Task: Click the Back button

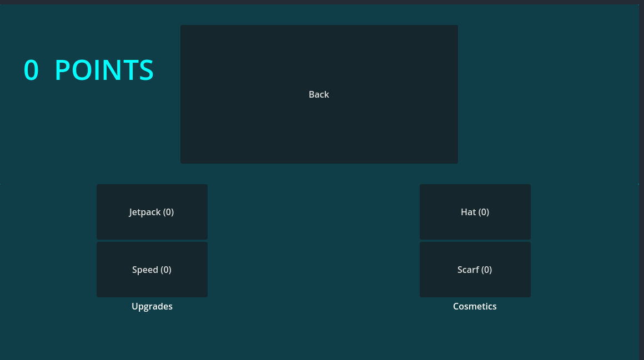Action: tap(319, 94)
